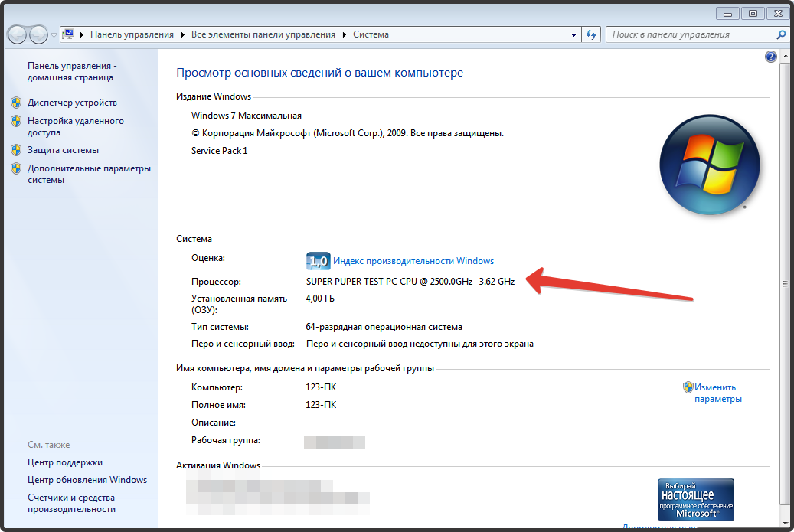The image size is (794, 532).
Task: Click the address bar refresh button
Action: coord(591,35)
